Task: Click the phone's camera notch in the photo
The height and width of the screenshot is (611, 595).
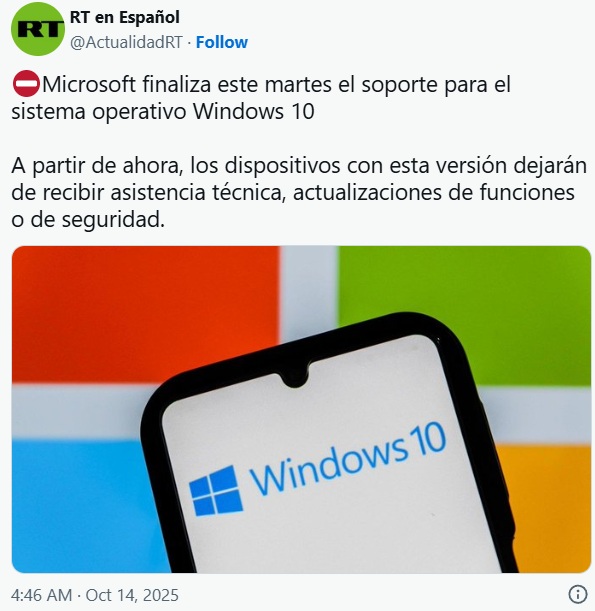Action: click(x=295, y=376)
